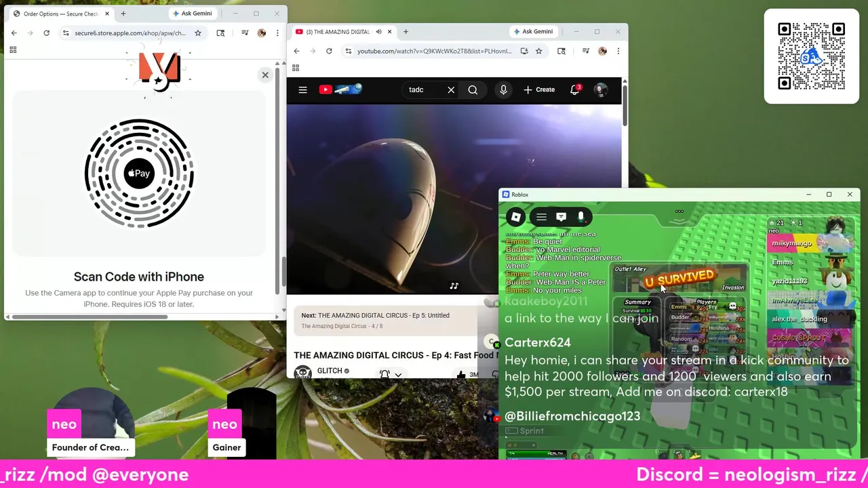The width and height of the screenshot is (868, 488).
Task: Open Chrome profile in the Apple window
Action: pos(262,33)
